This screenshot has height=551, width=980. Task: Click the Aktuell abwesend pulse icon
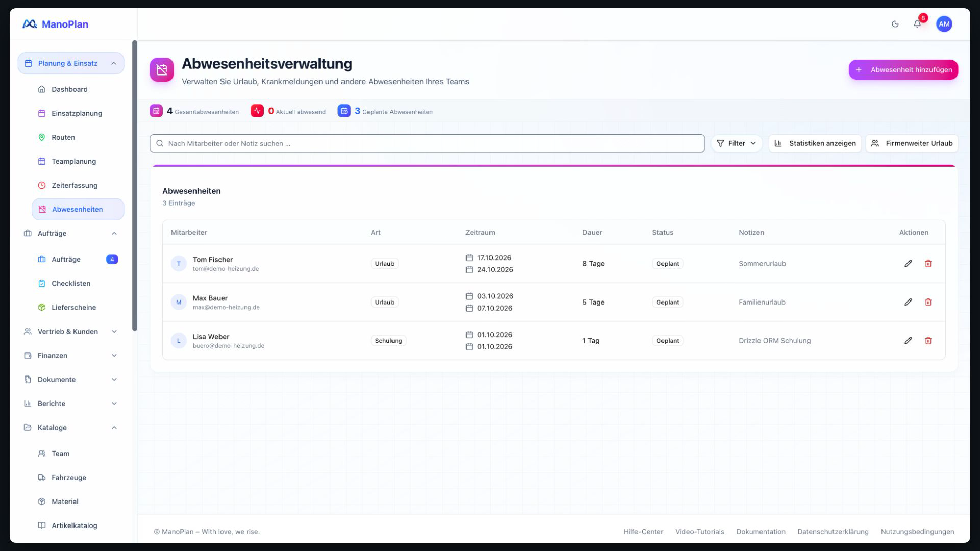click(x=257, y=111)
